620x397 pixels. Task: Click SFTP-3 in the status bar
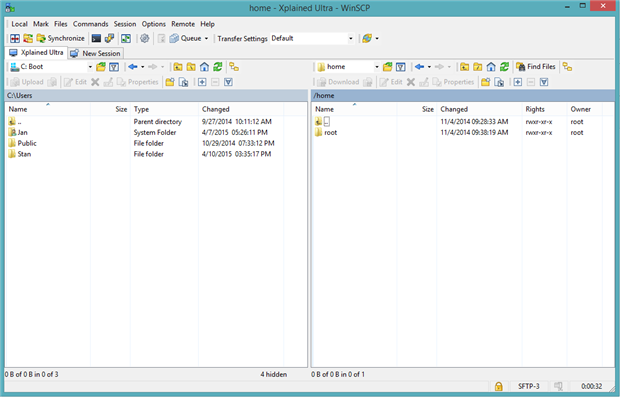529,386
